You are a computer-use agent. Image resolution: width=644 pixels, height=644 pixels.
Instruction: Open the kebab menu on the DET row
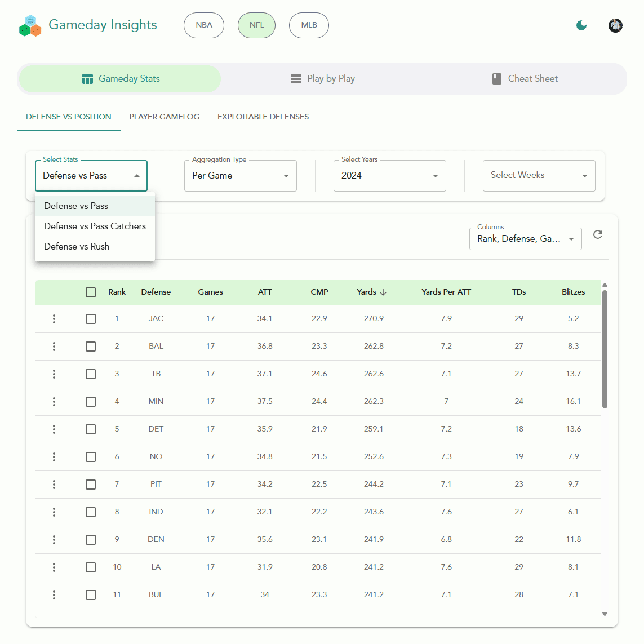54,429
